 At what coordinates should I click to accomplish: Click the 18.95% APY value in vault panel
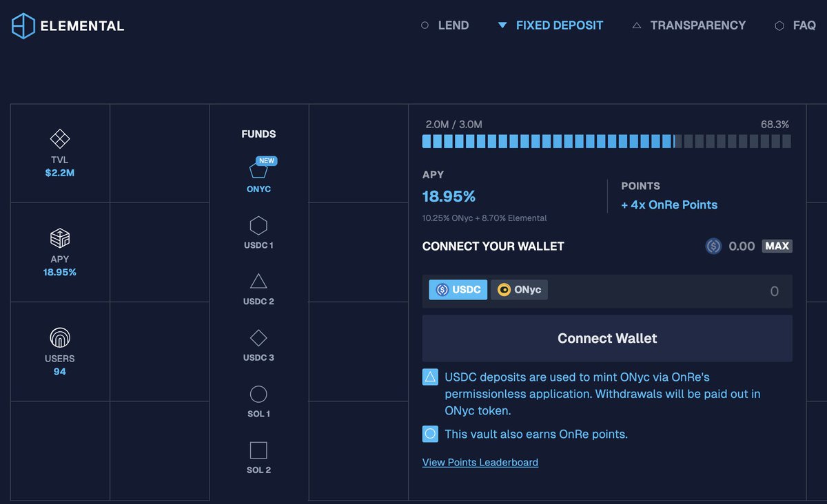[x=449, y=196]
